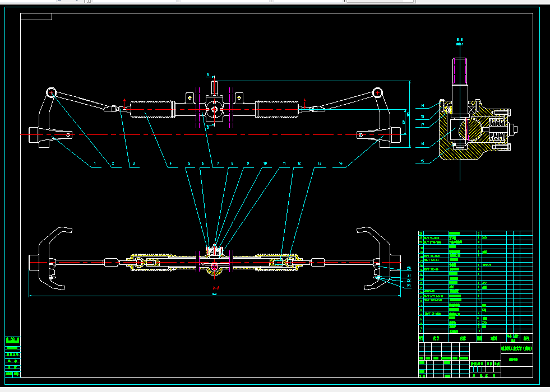Select part callout number 4 leader label
The width and height of the screenshot is (550, 392).
pyautogui.click(x=170, y=164)
